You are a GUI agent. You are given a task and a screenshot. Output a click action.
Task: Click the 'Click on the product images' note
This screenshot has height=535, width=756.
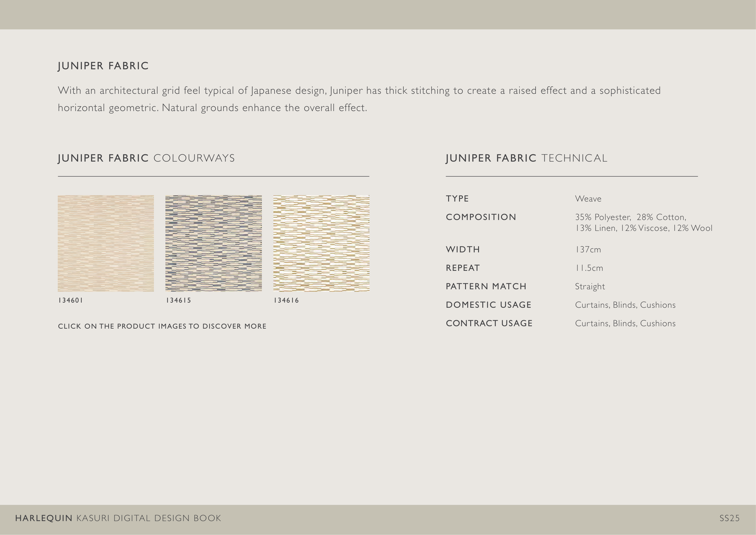162,326
